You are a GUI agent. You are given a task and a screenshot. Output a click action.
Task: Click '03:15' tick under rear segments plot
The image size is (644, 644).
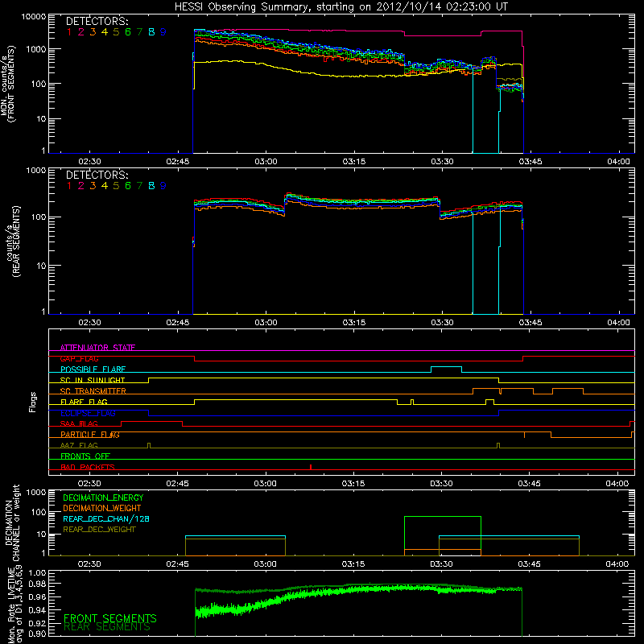click(x=354, y=323)
